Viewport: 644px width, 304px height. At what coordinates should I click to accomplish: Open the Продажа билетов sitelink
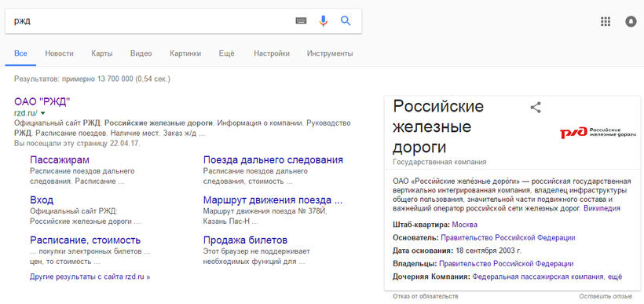click(x=245, y=240)
